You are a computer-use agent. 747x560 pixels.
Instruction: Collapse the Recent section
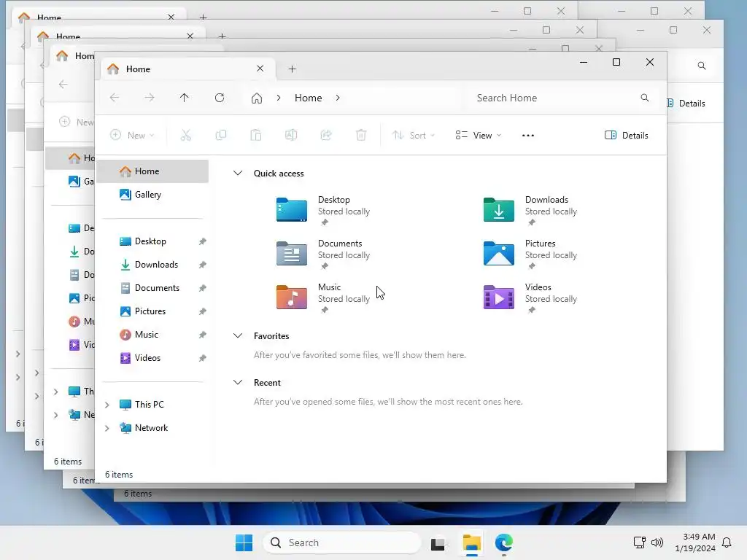click(x=238, y=382)
